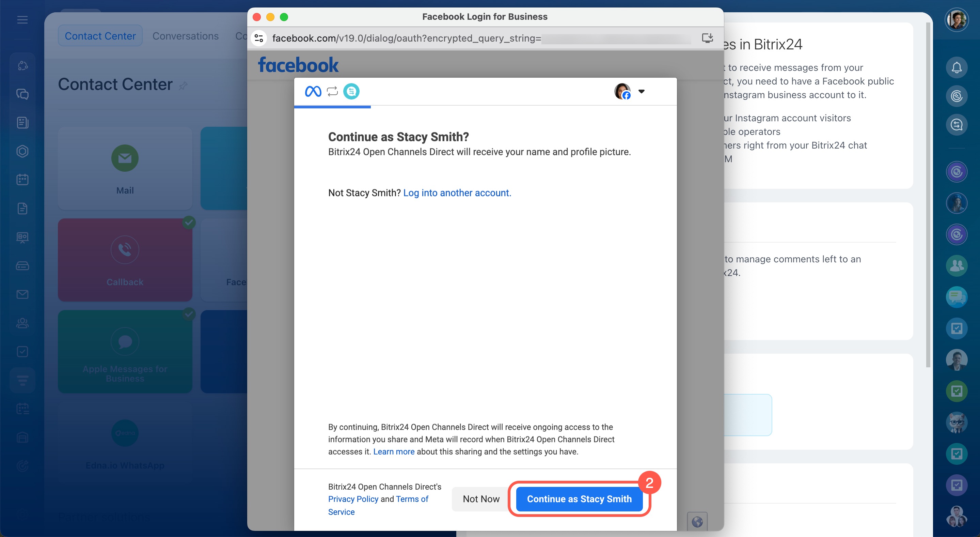
Task: Switch to the Conversations tab
Action: pyautogui.click(x=185, y=36)
